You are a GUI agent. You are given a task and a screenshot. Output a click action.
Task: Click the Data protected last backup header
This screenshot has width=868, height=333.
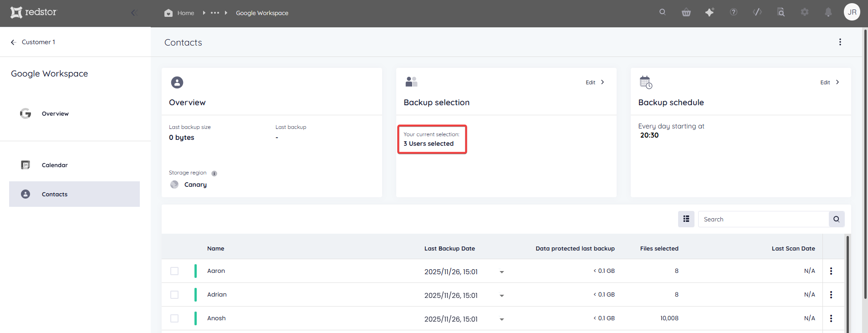click(x=575, y=248)
